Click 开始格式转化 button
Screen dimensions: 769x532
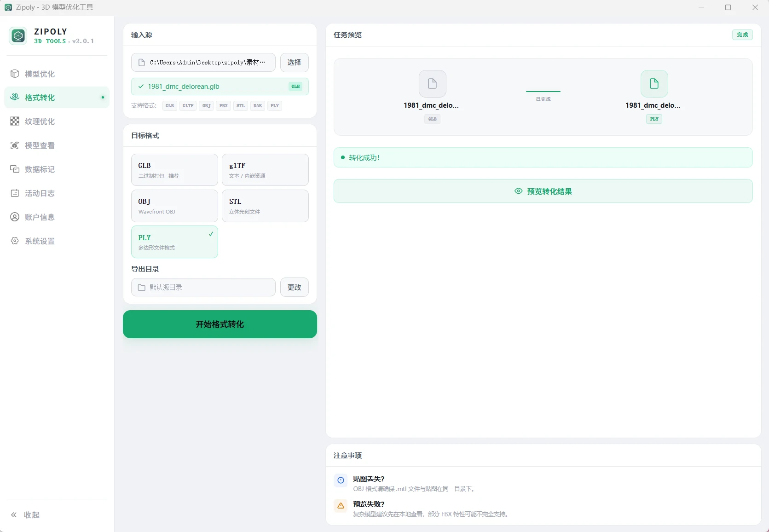(220, 324)
